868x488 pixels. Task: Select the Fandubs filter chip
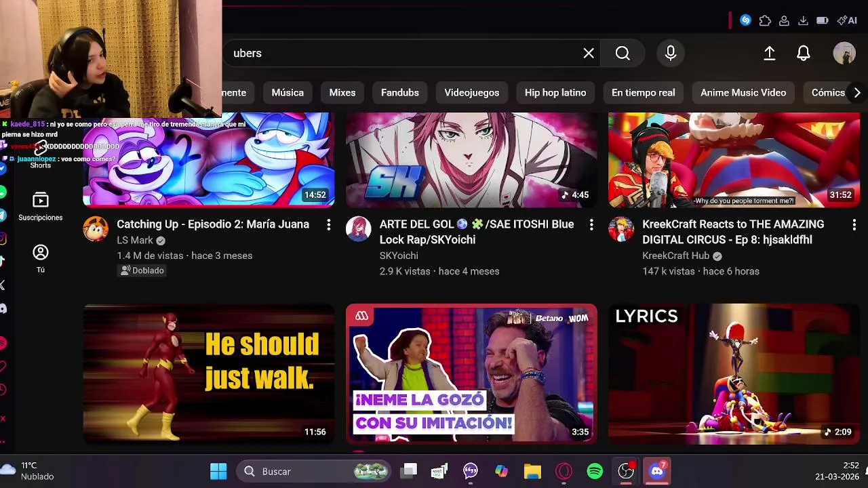pos(400,93)
